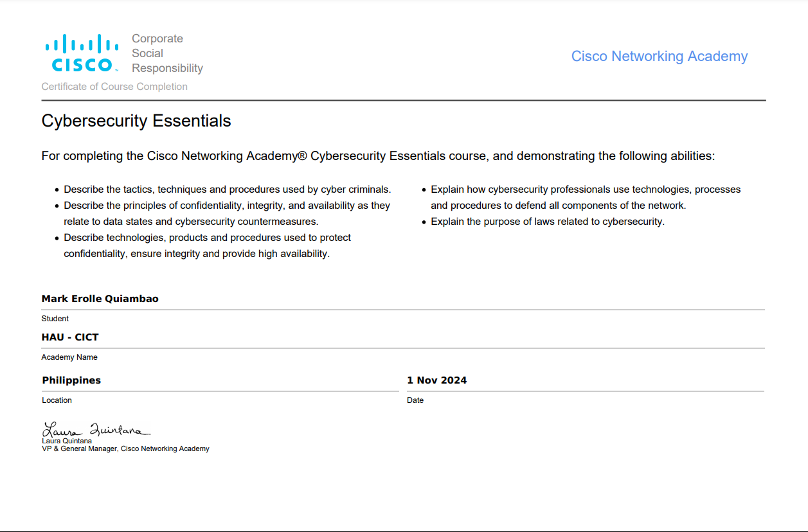
Task: Click the bullet about laws related to cybersecurity
Action: coord(547,222)
